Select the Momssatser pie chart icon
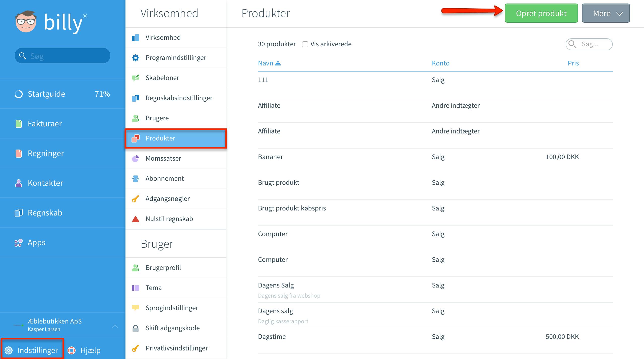The height and width of the screenshot is (359, 644). point(136,158)
